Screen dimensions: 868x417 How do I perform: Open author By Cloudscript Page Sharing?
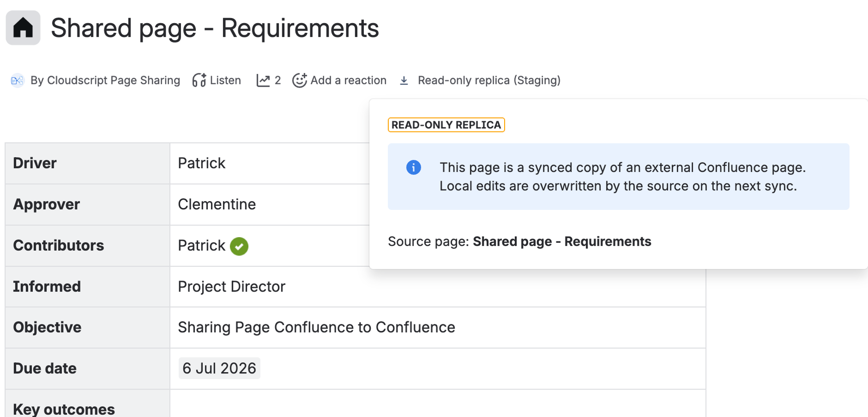(x=105, y=81)
